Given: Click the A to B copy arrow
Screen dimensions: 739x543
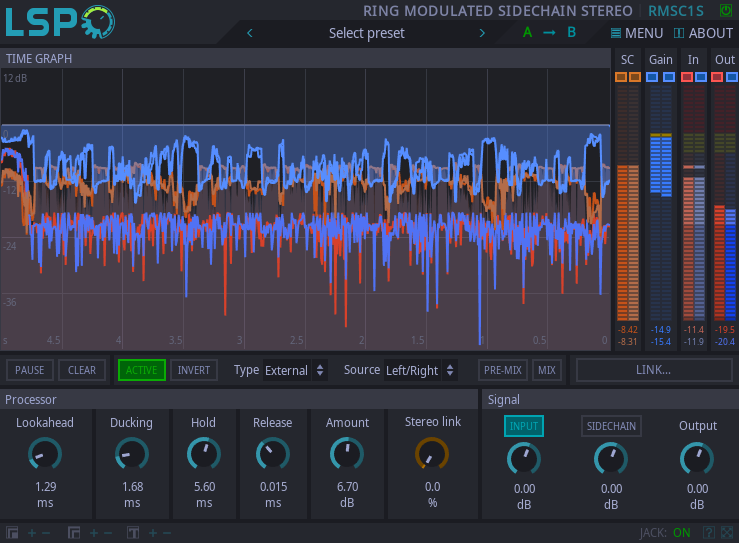Looking at the screenshot, I should pos(549,33).
